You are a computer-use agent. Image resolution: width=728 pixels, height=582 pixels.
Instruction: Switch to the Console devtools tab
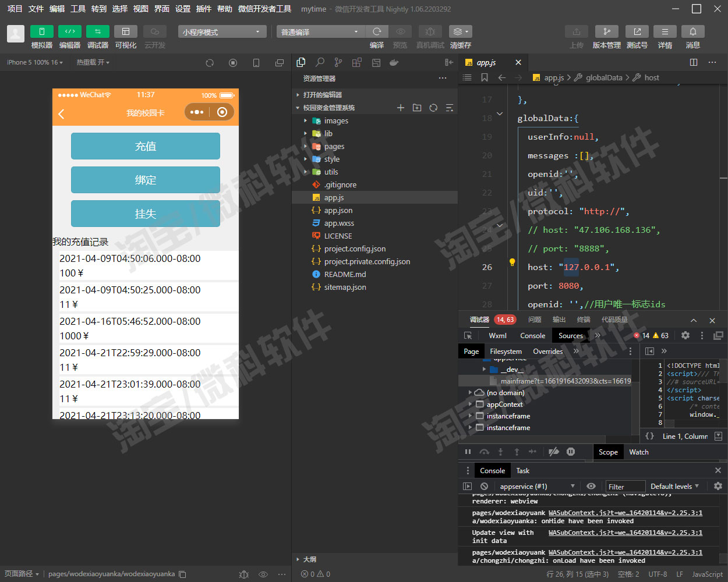point(532,336)
